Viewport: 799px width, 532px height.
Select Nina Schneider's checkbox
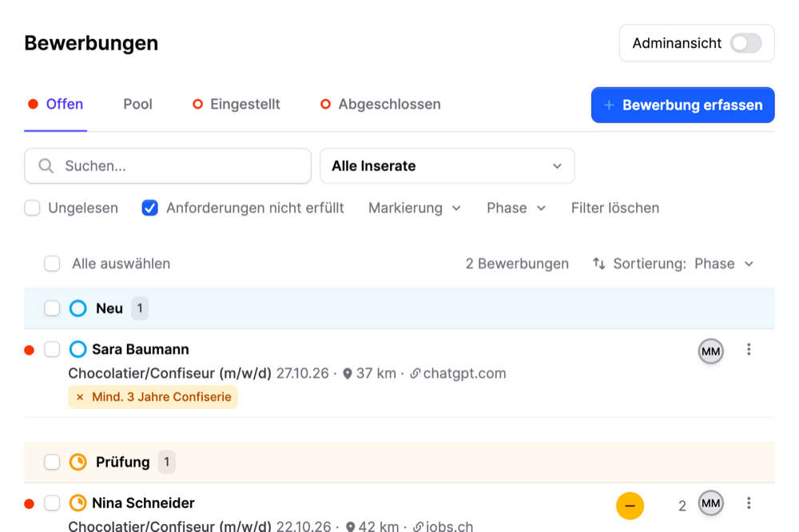(x=52, y=503)
